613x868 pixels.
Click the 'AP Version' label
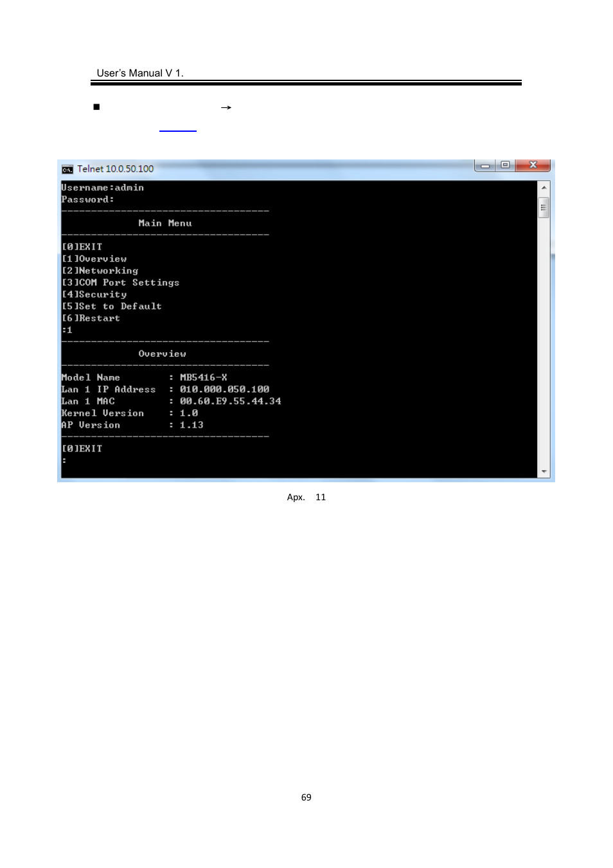(x=91, y=426)
